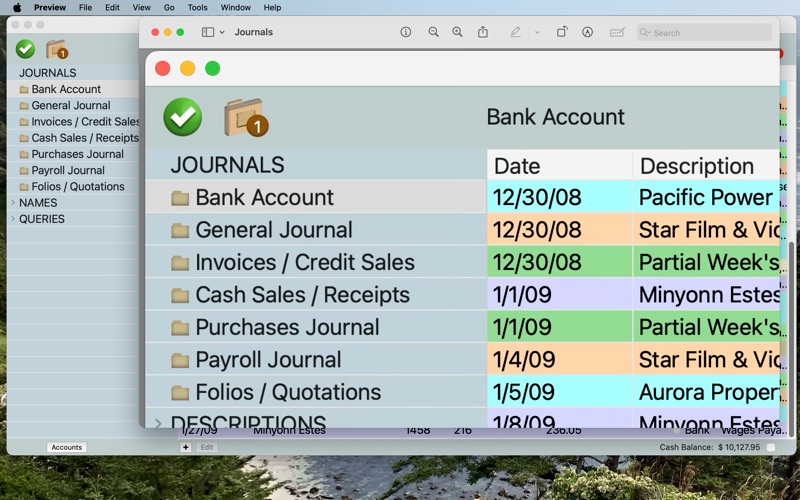Click the 1/4/09 date cell in Preview image

pos(560,360)
